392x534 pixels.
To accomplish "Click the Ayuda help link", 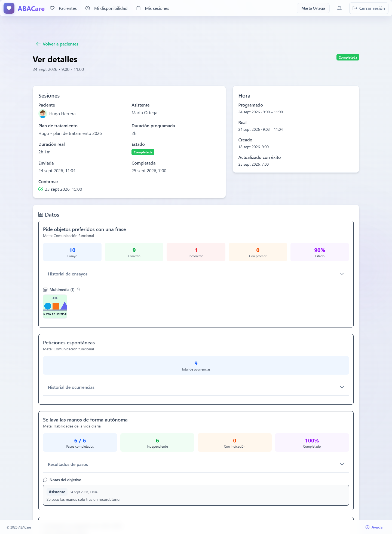I will click(x=374, y=527).
